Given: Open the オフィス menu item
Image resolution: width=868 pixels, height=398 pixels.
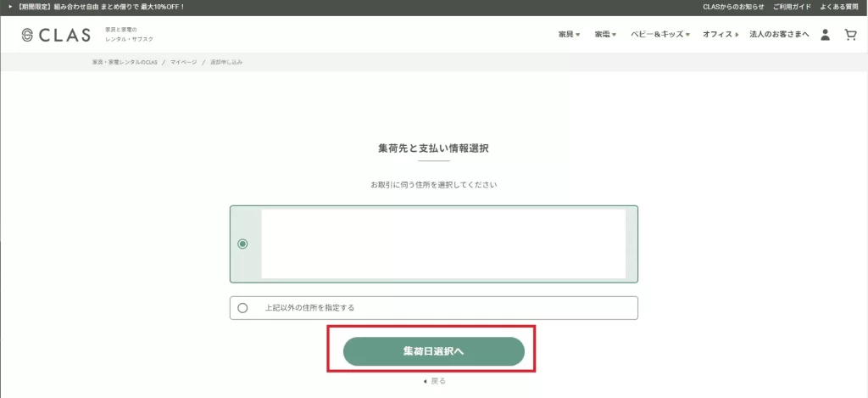Looking at the screenshot, I should 721,34.
